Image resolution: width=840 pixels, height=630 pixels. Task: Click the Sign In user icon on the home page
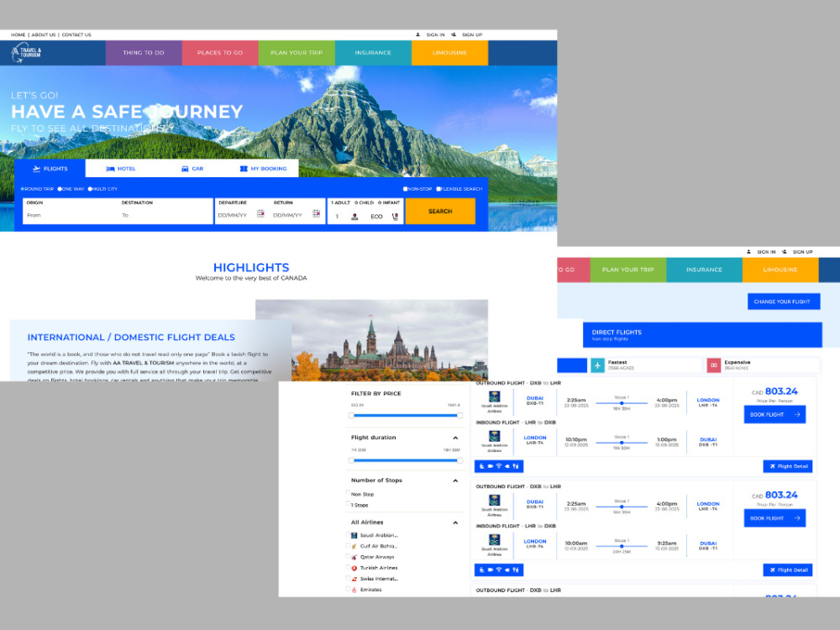(x=417, y=34)
